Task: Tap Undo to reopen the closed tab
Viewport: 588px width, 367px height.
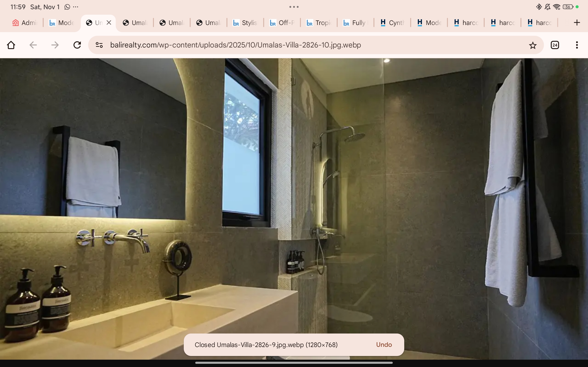Action: click(383, 345)
